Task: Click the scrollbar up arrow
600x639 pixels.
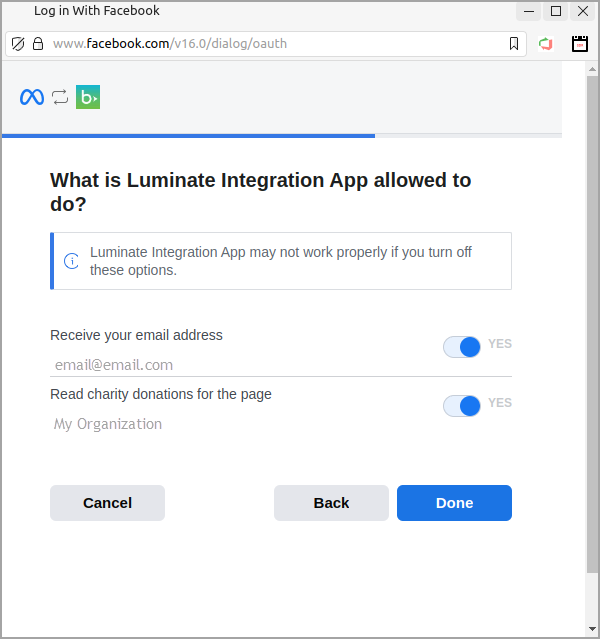Action: point(592,70)
